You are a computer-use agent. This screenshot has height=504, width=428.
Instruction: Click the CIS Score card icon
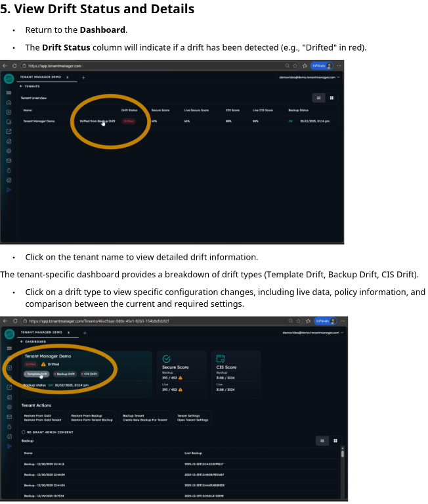[x=221, y=359]
